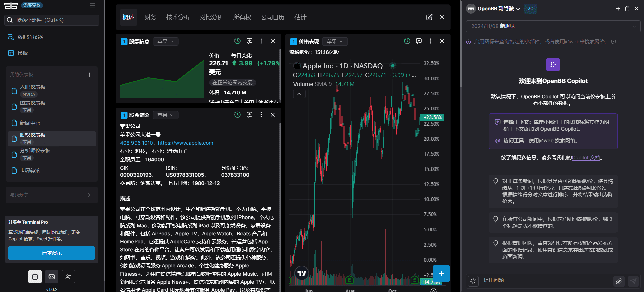Click the 请求演示 button
This screenshot has height=292, width=644.
pos(52,253)
